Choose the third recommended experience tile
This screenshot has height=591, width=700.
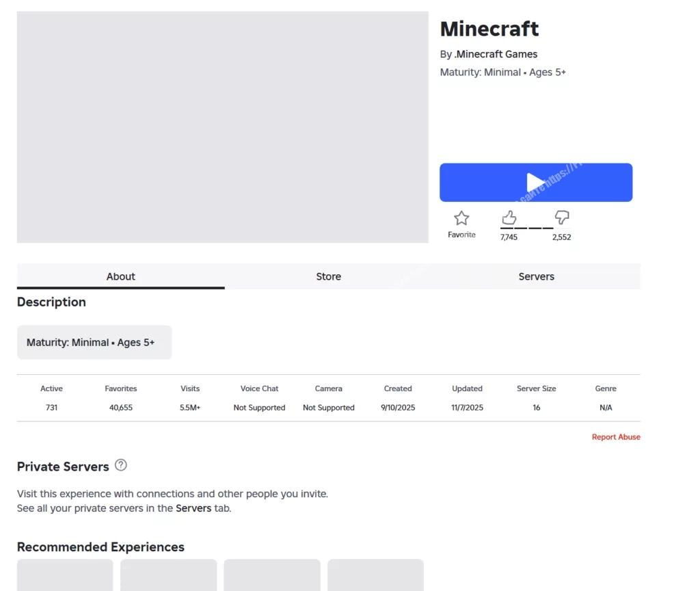pyautogui.click(x=272, y=575)
